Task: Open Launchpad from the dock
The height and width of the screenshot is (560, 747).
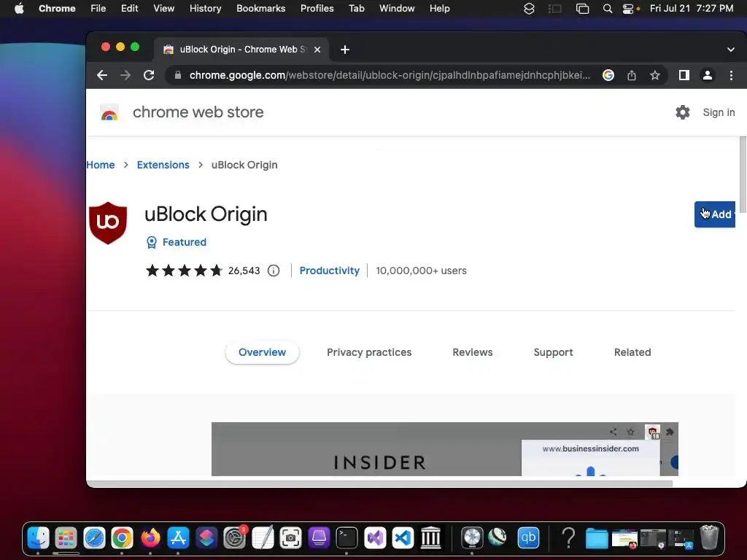Action: [x=66, y=538]
